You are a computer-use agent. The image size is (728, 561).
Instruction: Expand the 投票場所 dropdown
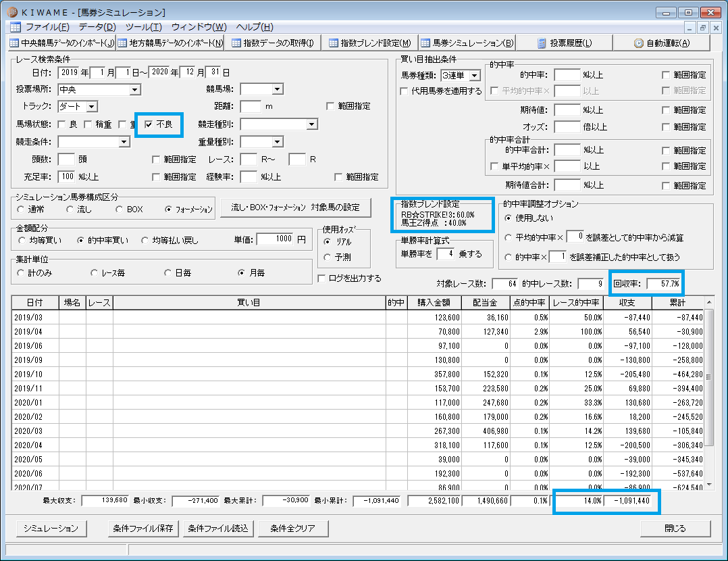[135, 90]
